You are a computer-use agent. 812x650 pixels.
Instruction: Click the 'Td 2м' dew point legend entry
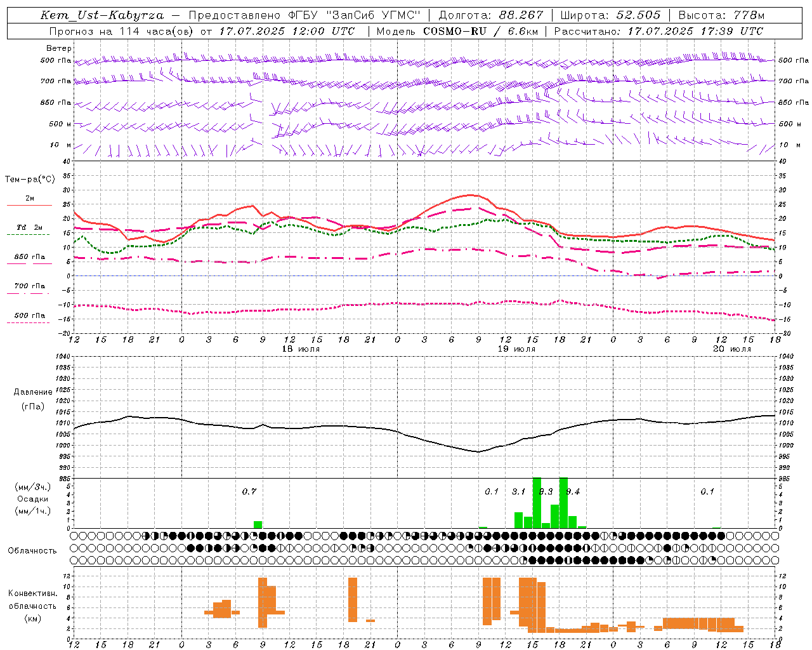coord(29,227)
